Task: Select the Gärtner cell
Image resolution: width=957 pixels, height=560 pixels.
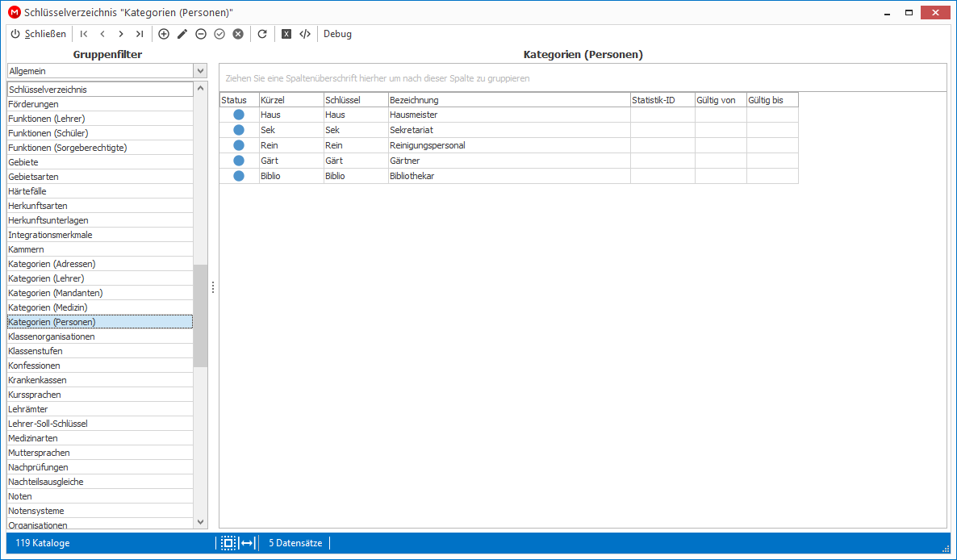Action: (509, 161)
